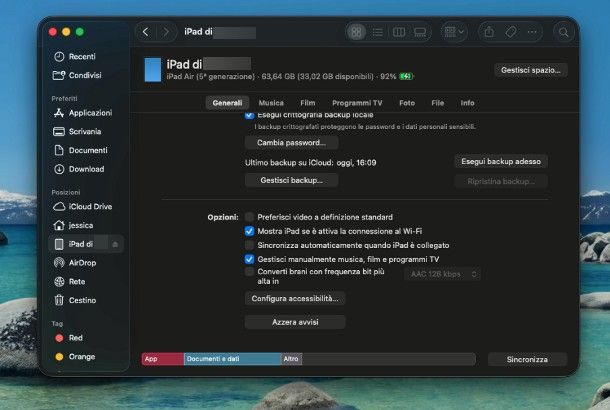Toggle Sincronizza automaticamente quando iPad è collegato
610x410 pixels.
(x=250, y=245)
